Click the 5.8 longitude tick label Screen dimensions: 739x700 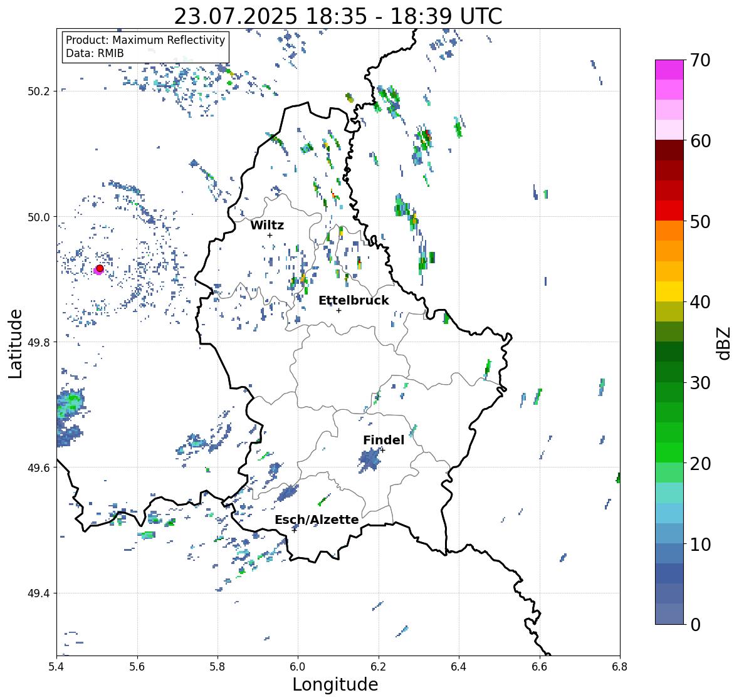[x=218, y=667]
